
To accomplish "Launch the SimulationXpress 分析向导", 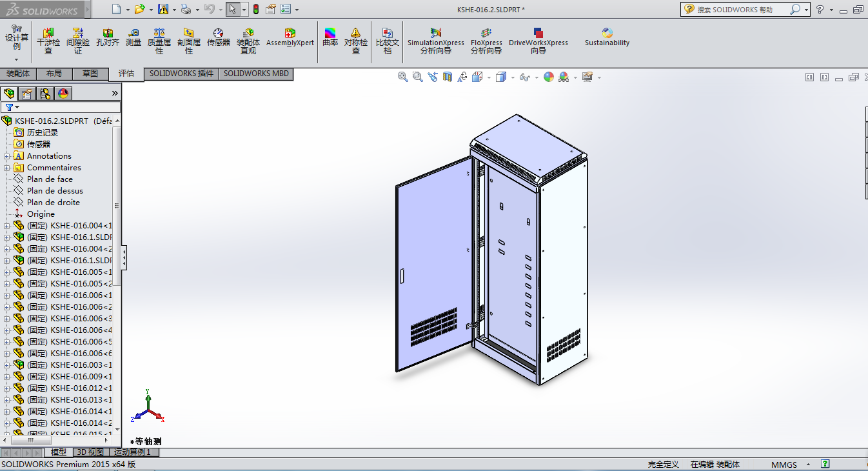I will (x=435, y=39).
